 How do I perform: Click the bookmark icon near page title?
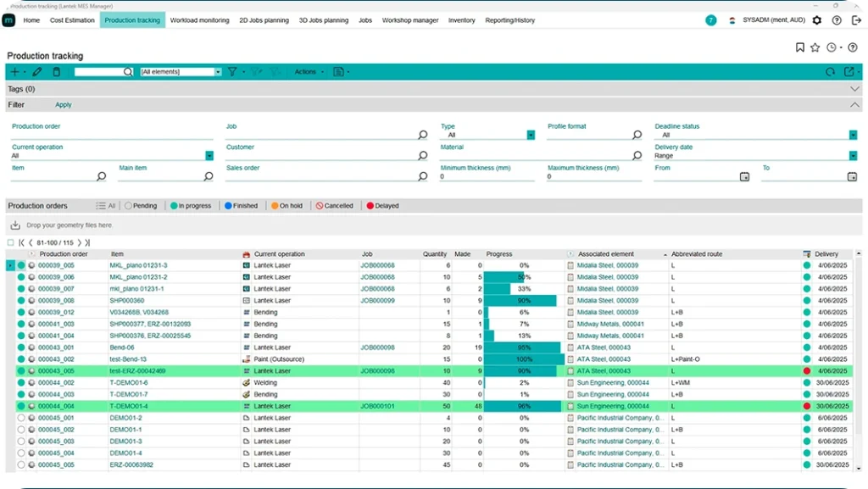coord(800,48)
